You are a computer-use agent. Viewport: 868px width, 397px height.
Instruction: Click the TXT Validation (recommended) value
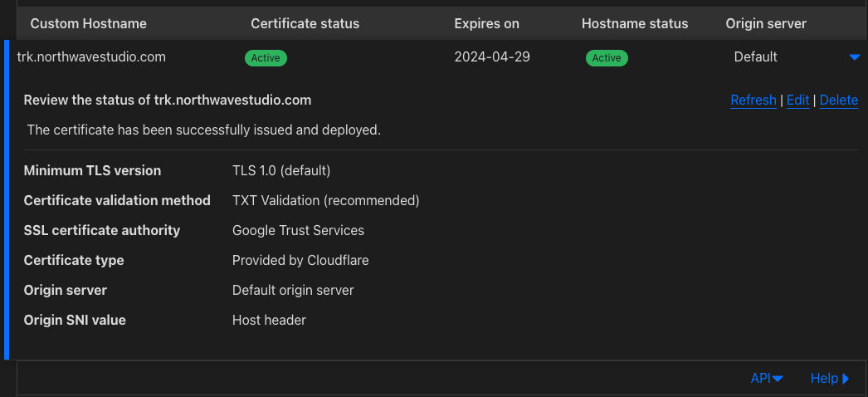coord(325,200)
